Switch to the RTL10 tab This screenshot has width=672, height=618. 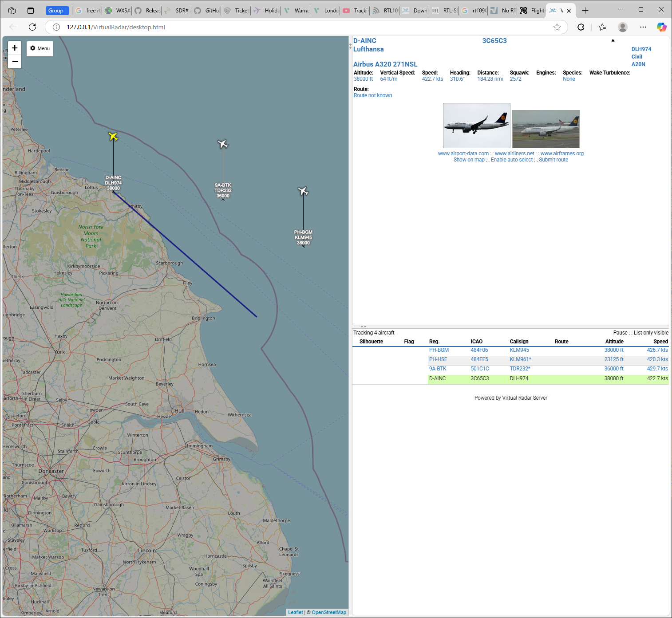(x=386, y=10)
